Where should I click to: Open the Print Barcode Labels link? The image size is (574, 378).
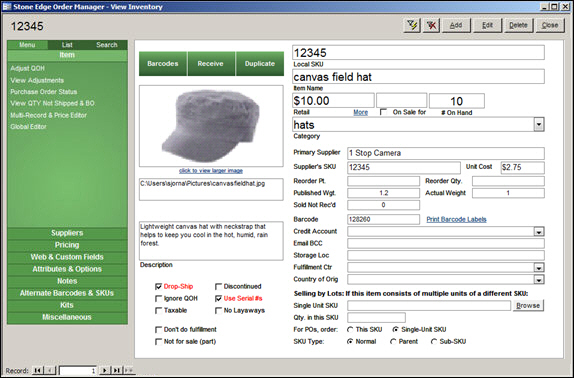456,220
